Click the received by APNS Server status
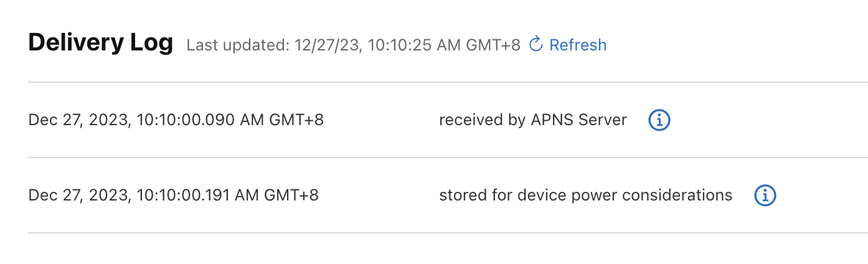This screenshot has width=868, height=264. tap(533, 120)
